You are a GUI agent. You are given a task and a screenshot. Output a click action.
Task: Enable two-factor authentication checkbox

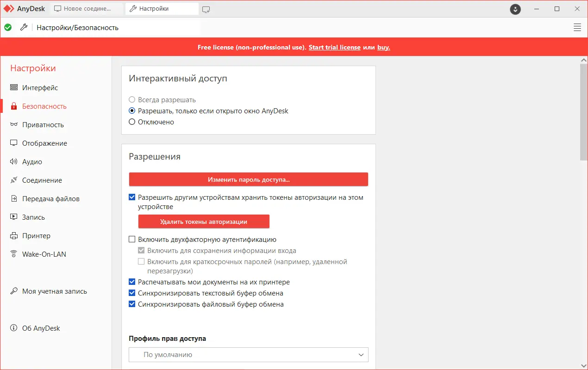(x=132, y=239)
